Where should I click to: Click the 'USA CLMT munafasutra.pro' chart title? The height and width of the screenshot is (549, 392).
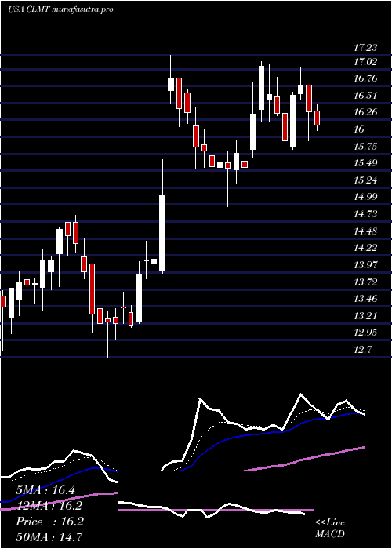pos(60,9)
